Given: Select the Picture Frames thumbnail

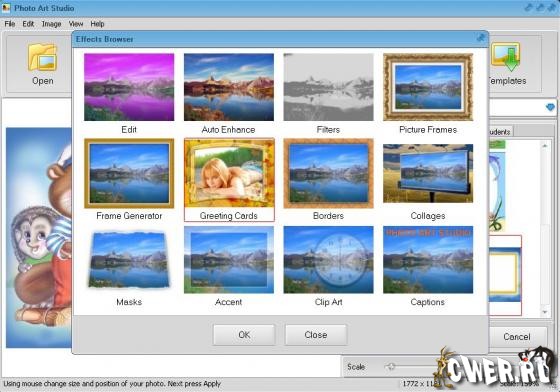Looking at the screenshot, I should pos(428,87).
